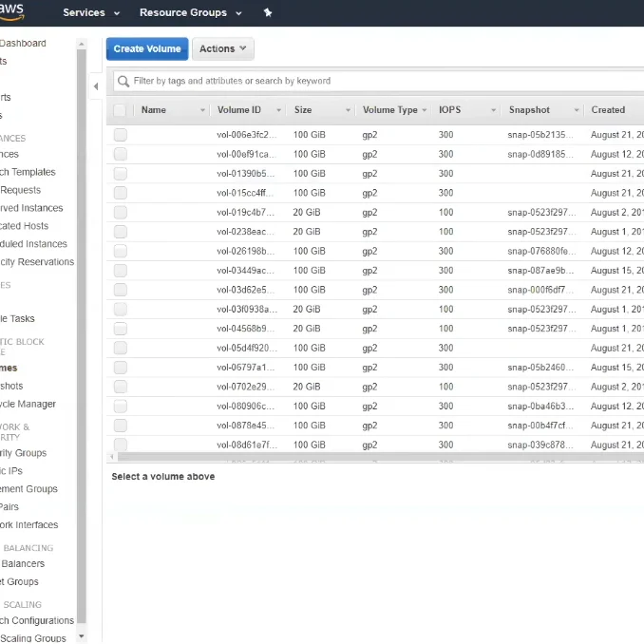Image resolution: width=644 pixels, height=644 pixels.
Task: Open IOPS column sort arrow
Action: [x=494, y=110]
